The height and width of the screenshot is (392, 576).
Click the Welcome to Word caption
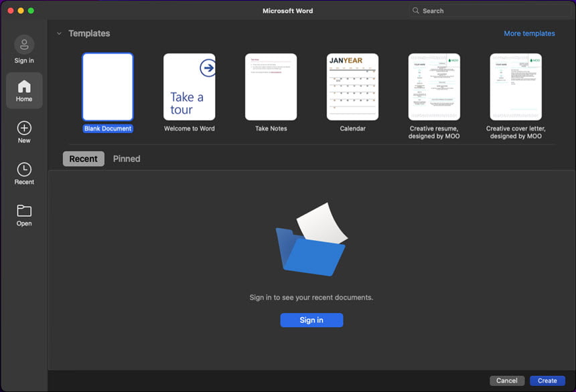pyautogui.click(x=189, y=128)
